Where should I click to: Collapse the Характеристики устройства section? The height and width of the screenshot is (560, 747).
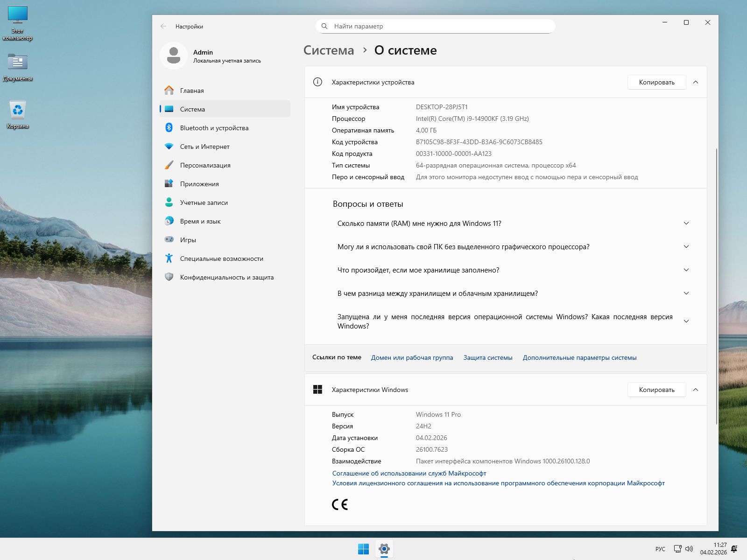[696, 82]
